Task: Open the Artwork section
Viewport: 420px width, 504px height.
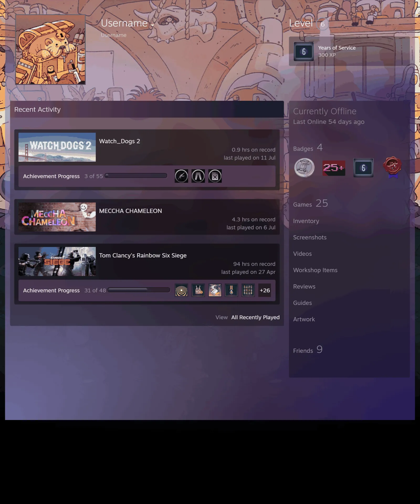Action: click(304, 319)
